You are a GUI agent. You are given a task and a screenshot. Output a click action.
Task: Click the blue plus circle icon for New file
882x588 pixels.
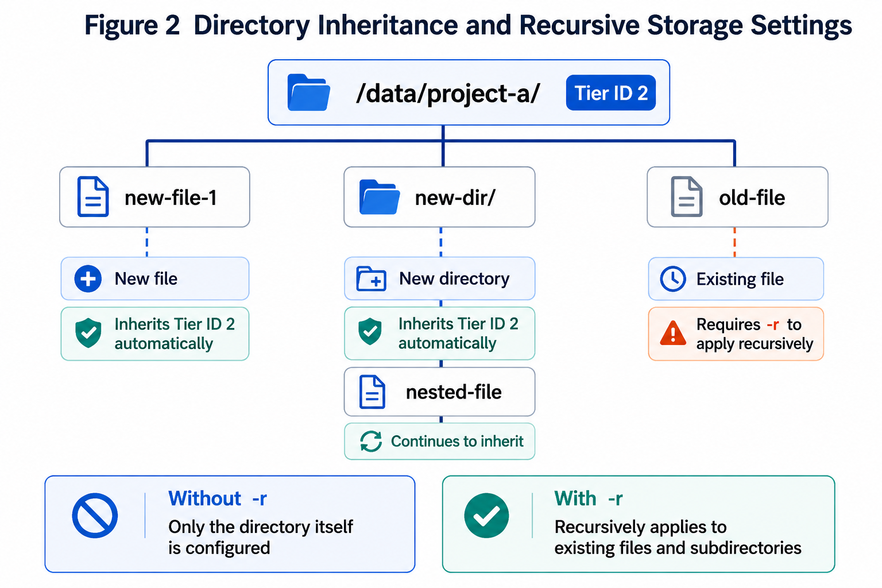[88, 279]
